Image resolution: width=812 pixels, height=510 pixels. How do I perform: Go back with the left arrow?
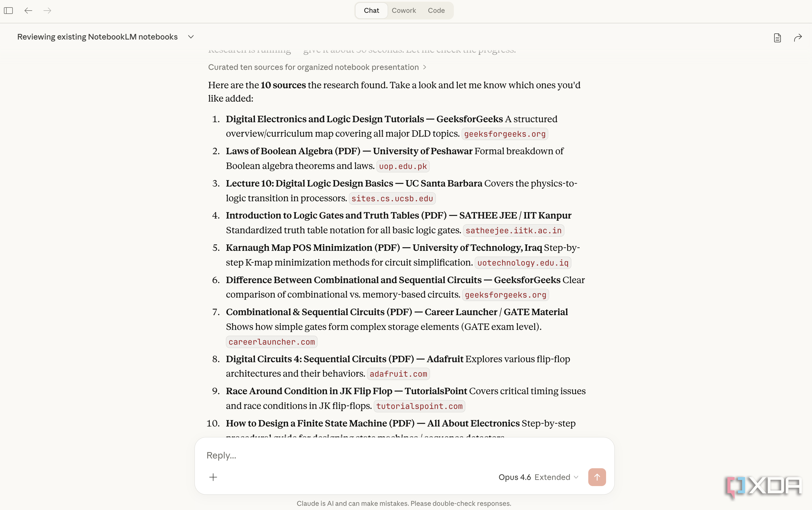[x=28, y=11]
